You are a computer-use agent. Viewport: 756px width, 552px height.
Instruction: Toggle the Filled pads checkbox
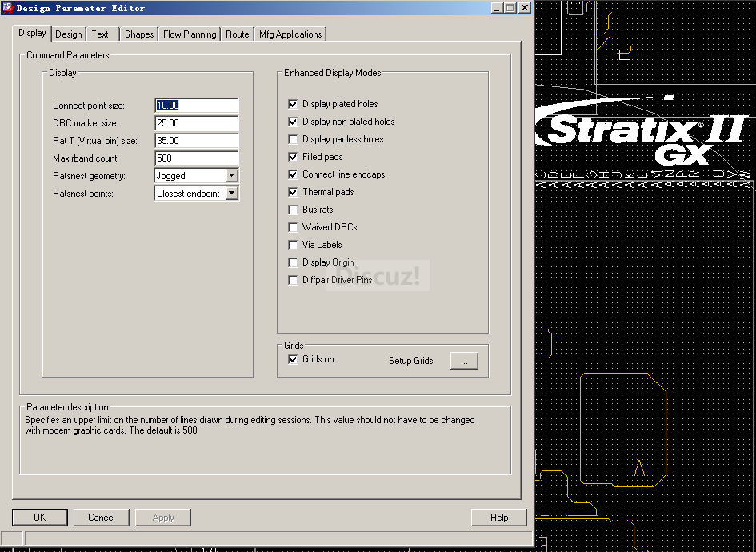pos(293,157)
